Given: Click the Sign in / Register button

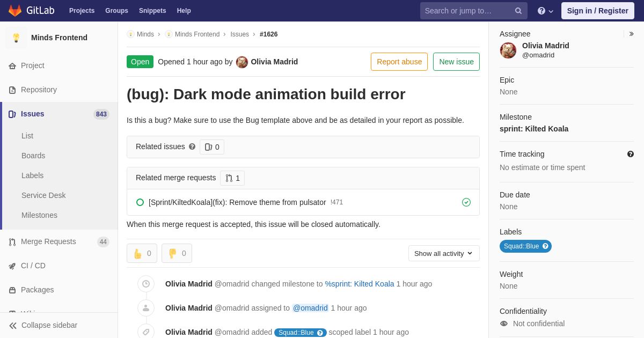Looking at the screenshot, I should (597, 11).
